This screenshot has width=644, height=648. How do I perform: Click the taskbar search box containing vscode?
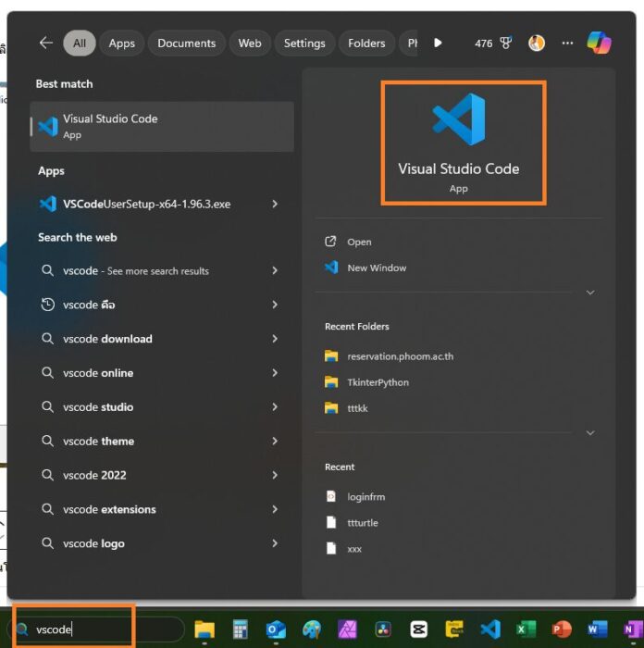[x=96, y=629]
